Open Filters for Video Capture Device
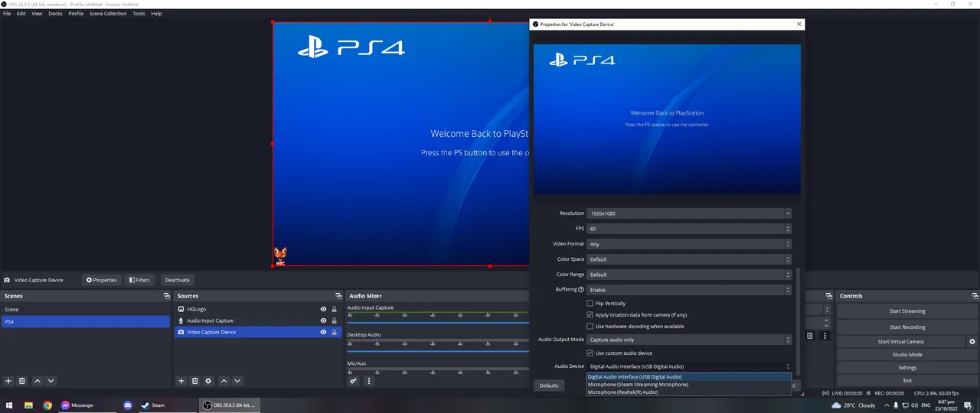This screenshot has height=413, width=980. 139,280
